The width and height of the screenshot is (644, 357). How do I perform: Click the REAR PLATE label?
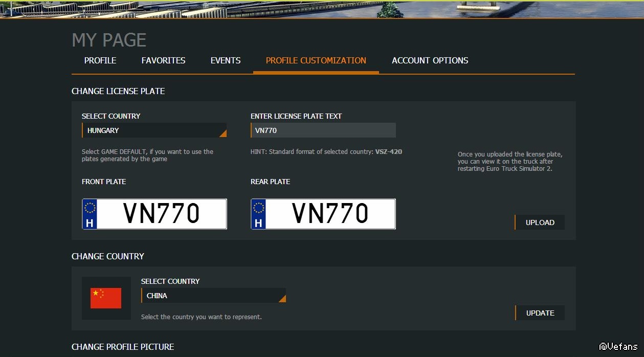[270, 182]
